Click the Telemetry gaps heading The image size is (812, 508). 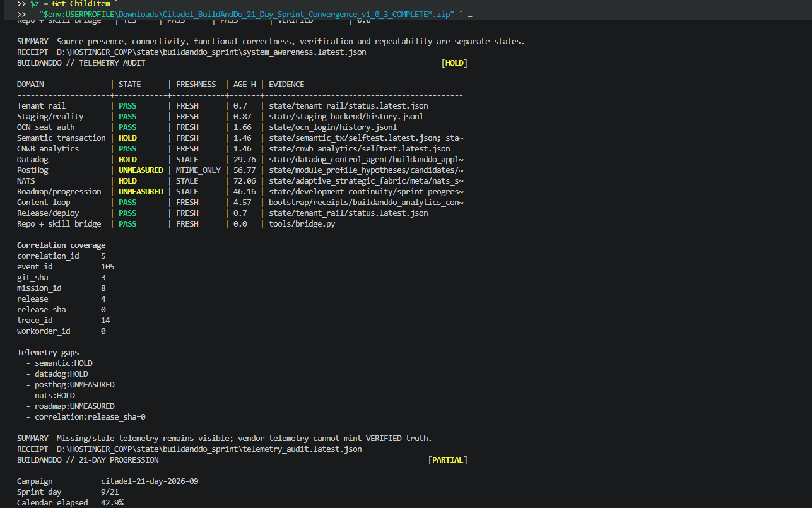click(48, 353)
